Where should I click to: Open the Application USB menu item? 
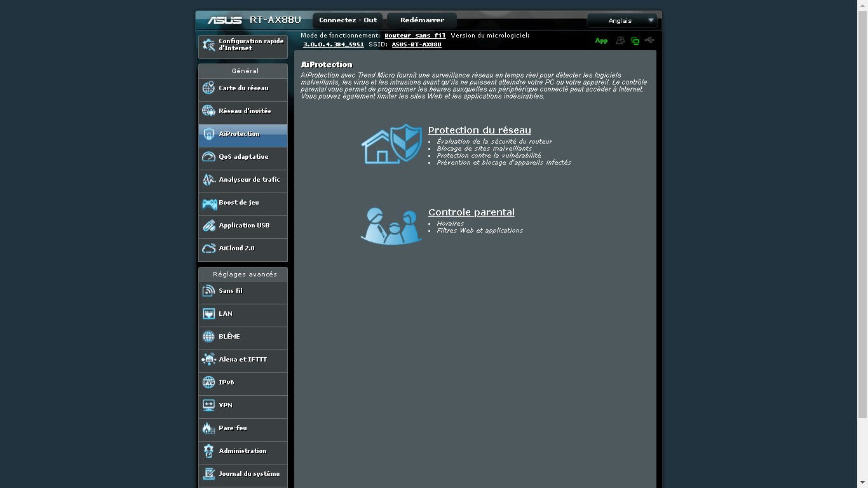pos(243,226)
